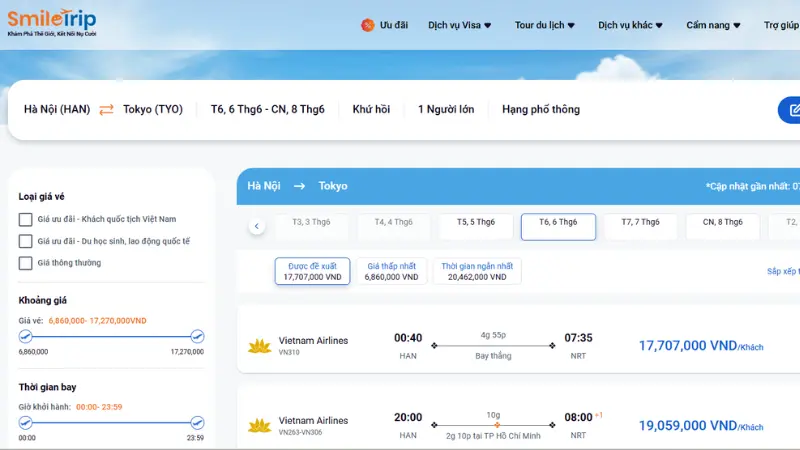Expand the Dịch vụ Visa menu
800x450 pixels.
click(459, 25)
